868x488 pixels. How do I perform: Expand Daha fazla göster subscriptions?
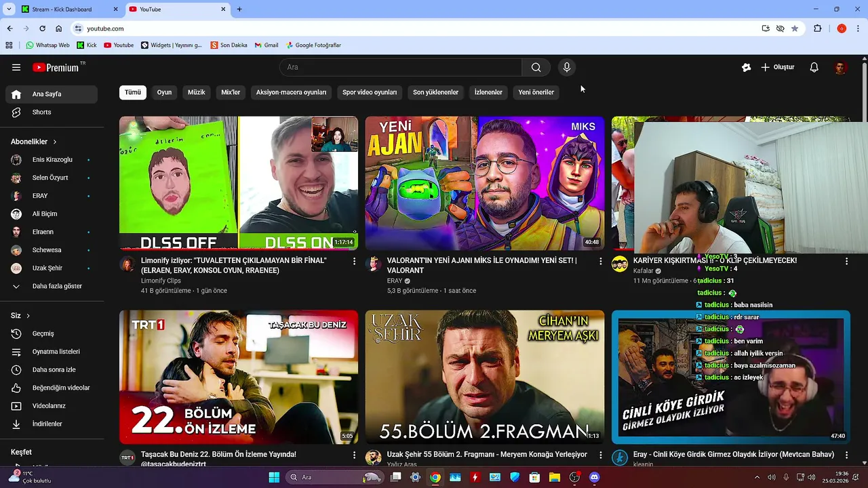(52, 286)
